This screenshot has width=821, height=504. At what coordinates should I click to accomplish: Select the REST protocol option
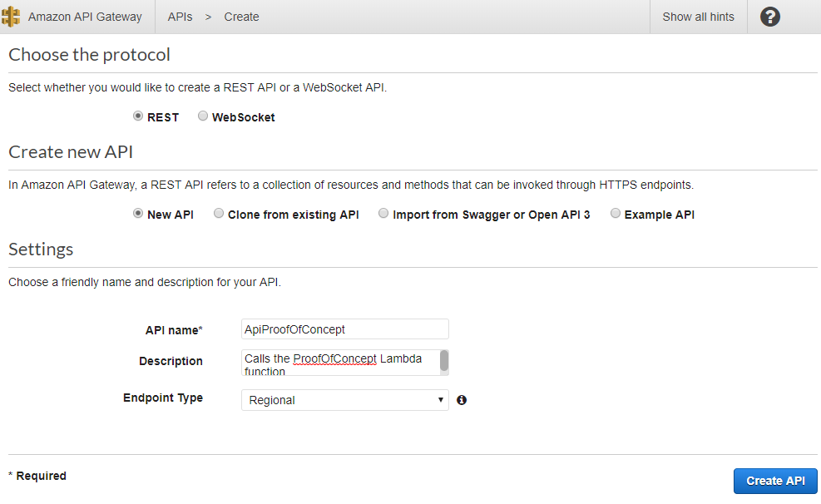coord(138,116)
